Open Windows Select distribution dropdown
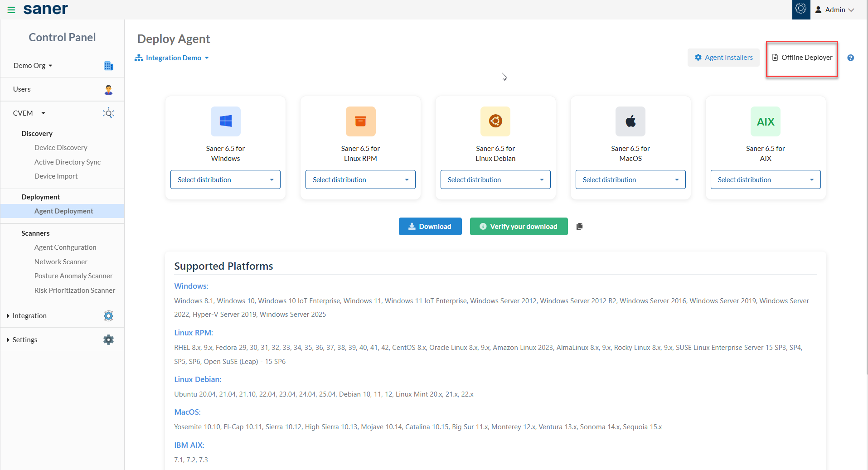 coord(226,179)
